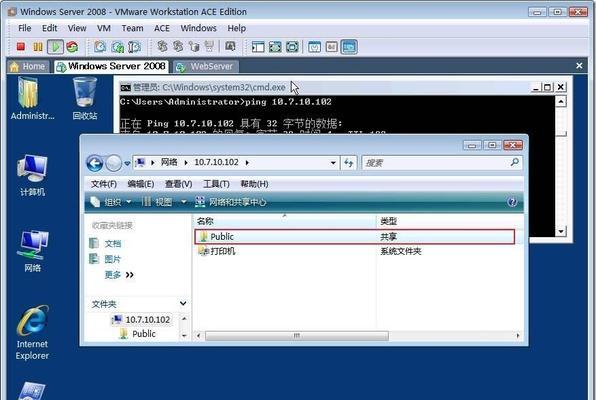This screenshot has height=400, width=596.
Task: Take a snapshot of the virtual machine
Action: 100,47
